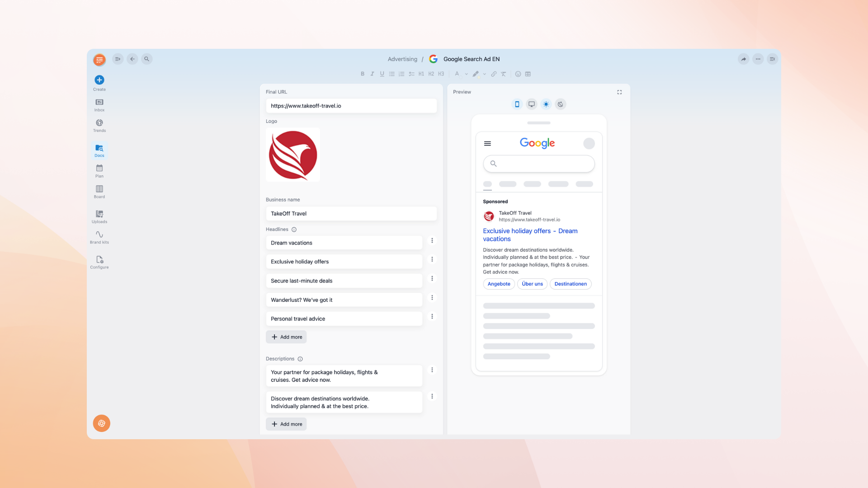This screenshot has width=868, height=488.
Task: Click the Create plus icon
Action: coord(99,80)
